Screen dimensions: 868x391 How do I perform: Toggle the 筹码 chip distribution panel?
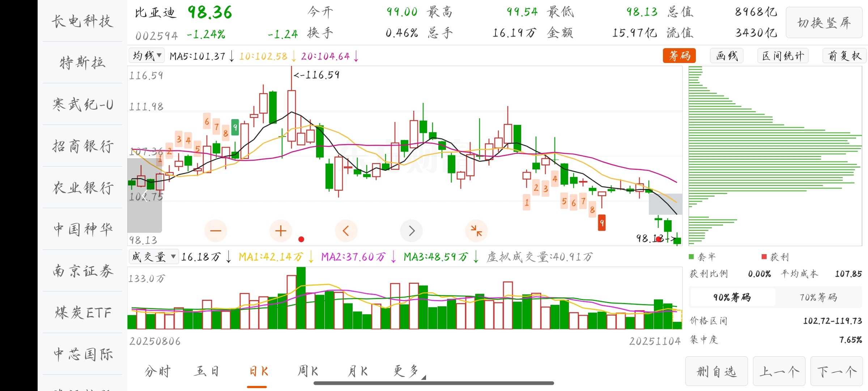point(679,56)
